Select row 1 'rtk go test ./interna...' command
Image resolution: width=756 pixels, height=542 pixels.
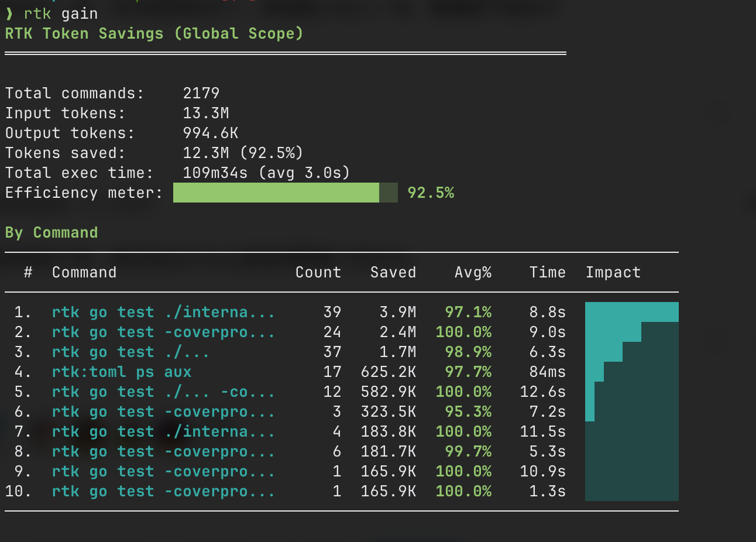[x=163, y=312]
